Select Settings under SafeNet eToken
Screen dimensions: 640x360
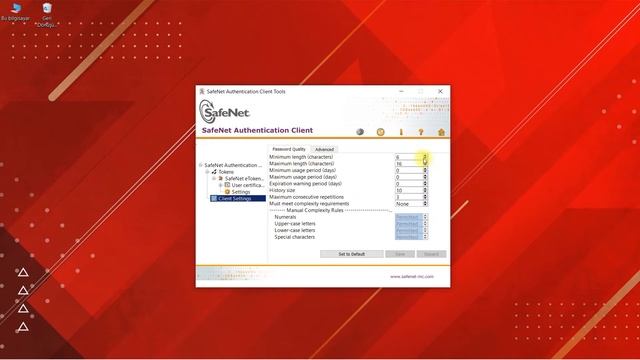click(x=241, y=192)
